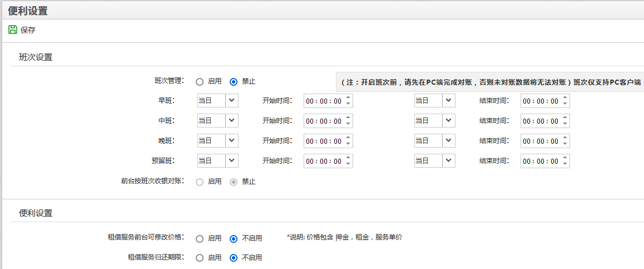Screen dimensions: 644x269
Task: Click the green save floppy disk icon
Action: tap(13, 30)
